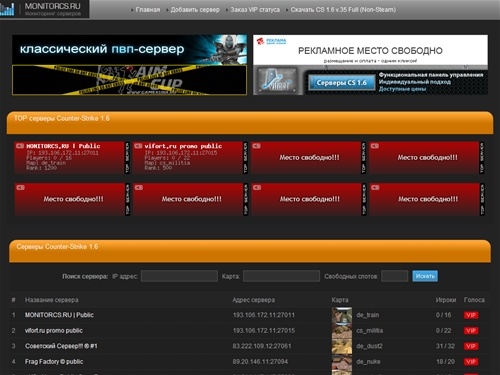The width and height of the screenshot is (500, 375).
Task: Click the РЕКЛАМНОЕ МЕСТО СВОБОДНО banner
Action: (x=370, y=50)
